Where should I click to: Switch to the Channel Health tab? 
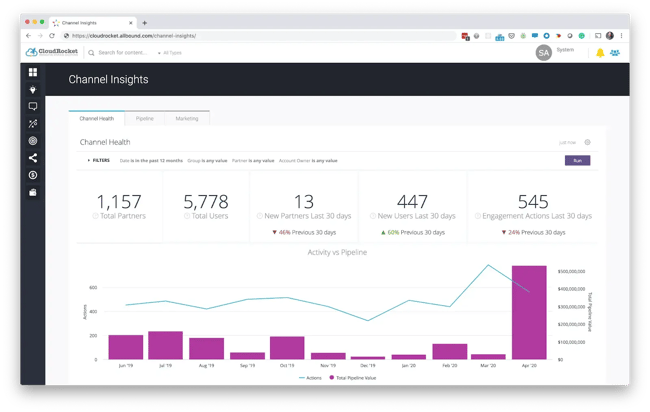tap(97, 118)
